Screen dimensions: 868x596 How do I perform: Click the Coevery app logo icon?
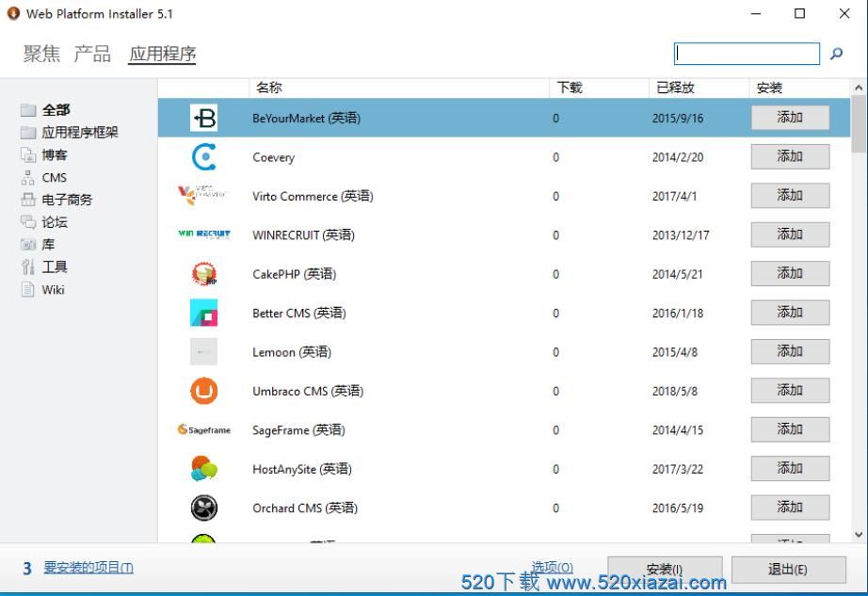point(203,157)
